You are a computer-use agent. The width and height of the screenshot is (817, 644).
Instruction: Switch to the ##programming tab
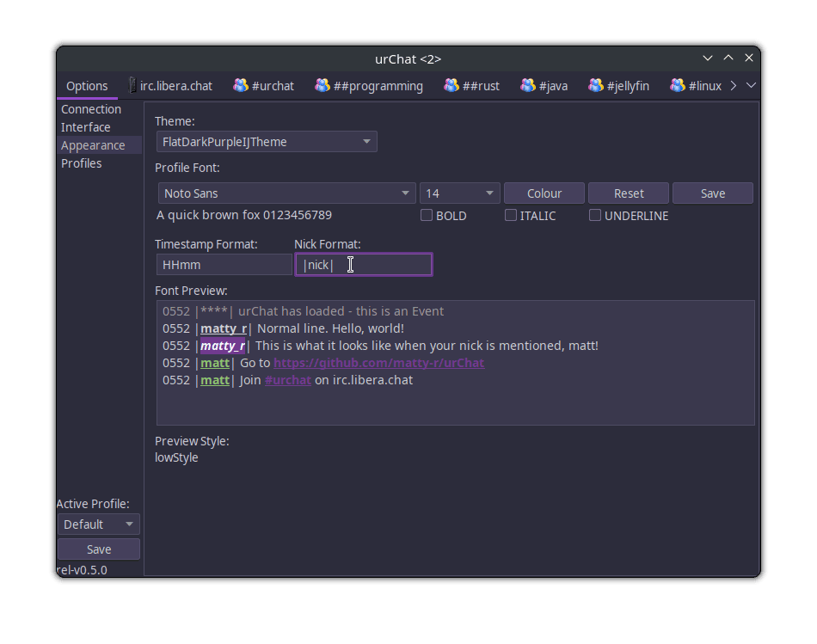point(369,86)
